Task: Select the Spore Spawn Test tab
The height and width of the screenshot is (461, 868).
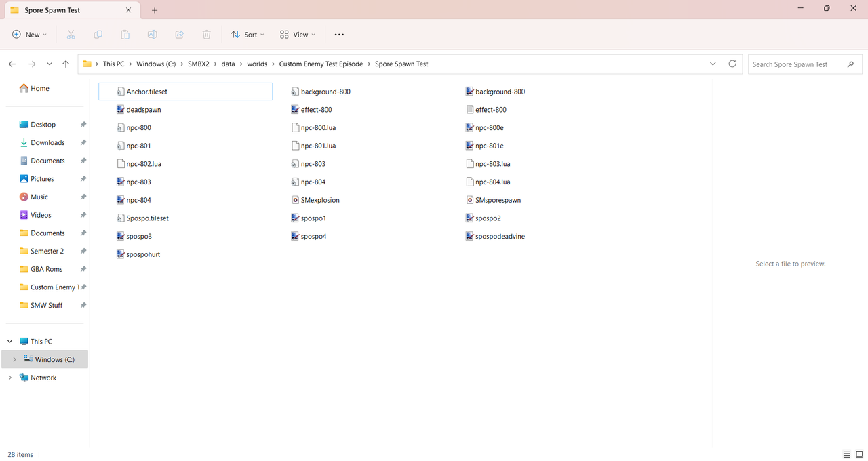Action: point(71,10)
